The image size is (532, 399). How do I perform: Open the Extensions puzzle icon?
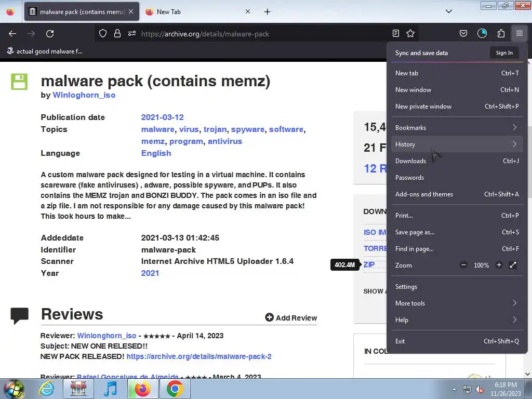click(501, 34)
